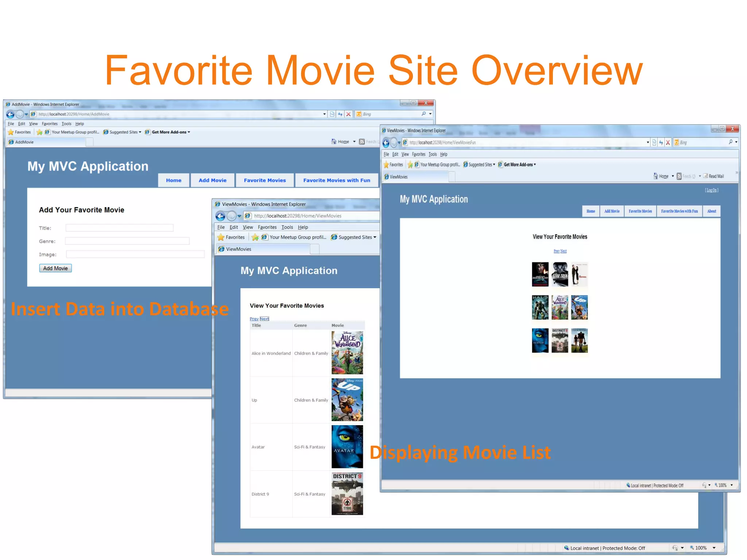Open Help menu in right ViewMovies window
Screen dimensions: 747x560
click(x=444, y=154)
